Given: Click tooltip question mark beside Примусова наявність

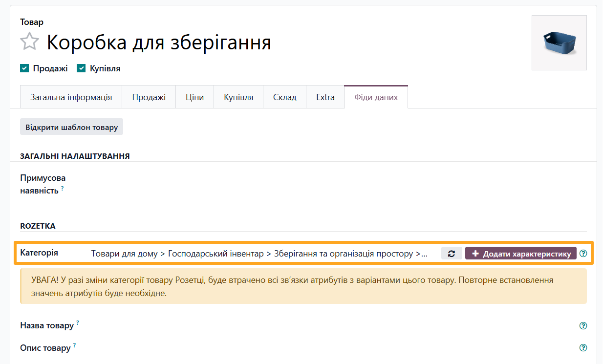Looking at the screenshot, I should [x=63, y=188].
